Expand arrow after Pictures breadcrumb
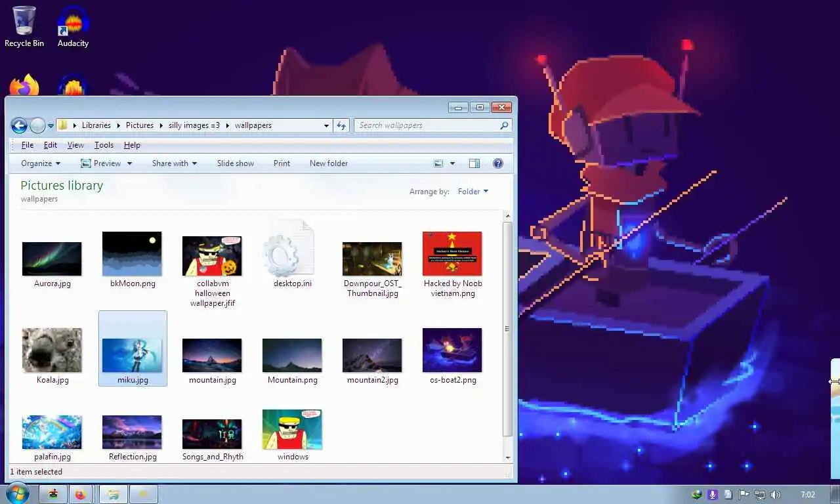 click(x=161, y=125)
